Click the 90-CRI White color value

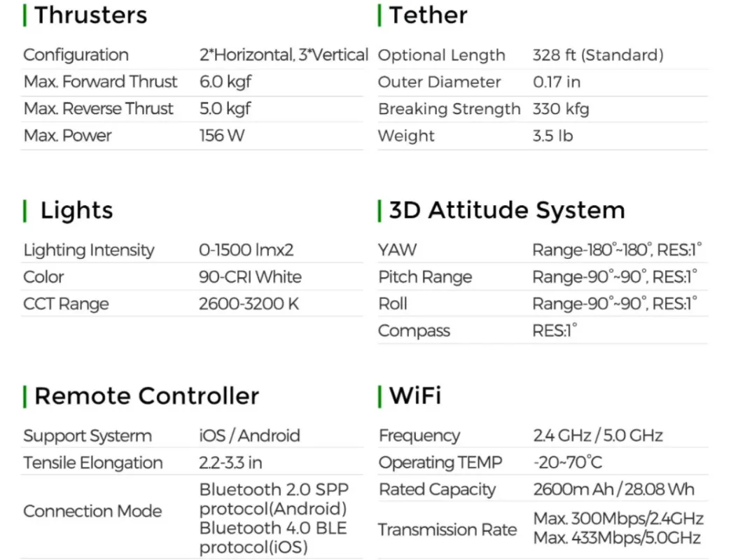tap(250, 277)
